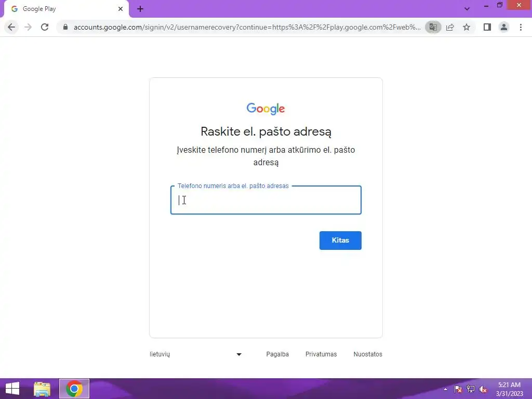Click the Kitas button
This screenshot has height=399, width=532.
pos(340,240)
